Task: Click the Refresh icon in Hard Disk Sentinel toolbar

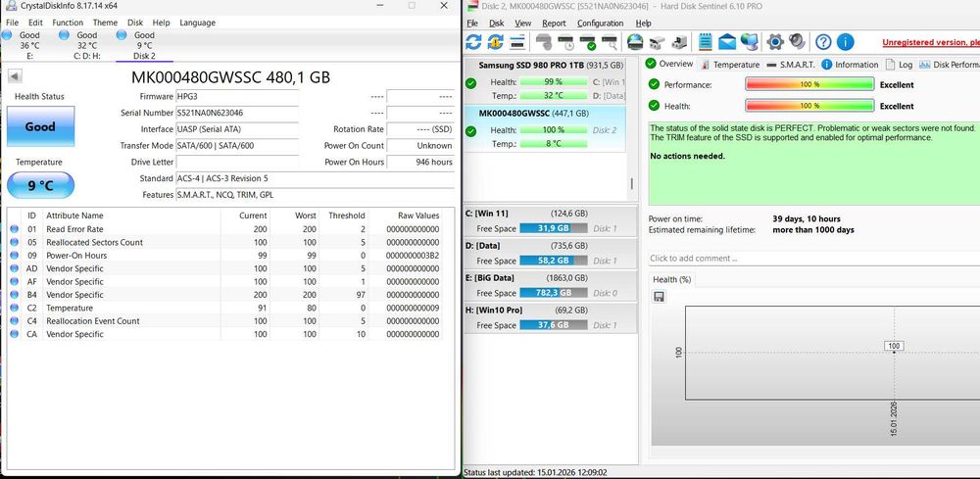Action: [x=473, y=42]
